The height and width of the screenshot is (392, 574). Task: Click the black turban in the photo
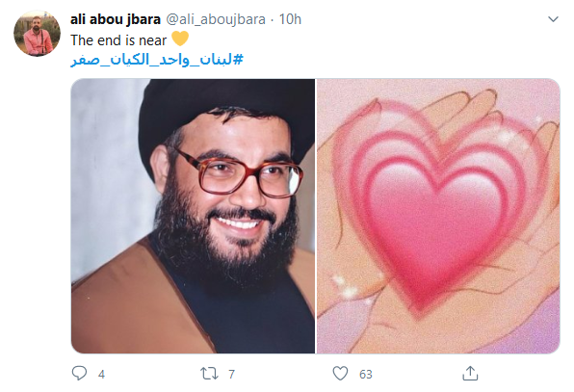(223, 110)
